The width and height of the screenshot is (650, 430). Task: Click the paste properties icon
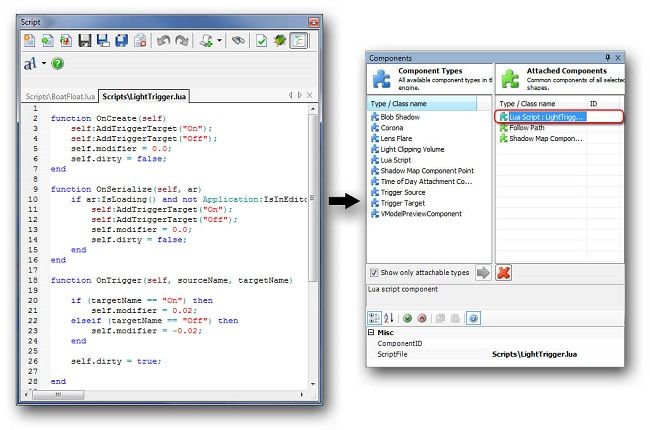455,318
